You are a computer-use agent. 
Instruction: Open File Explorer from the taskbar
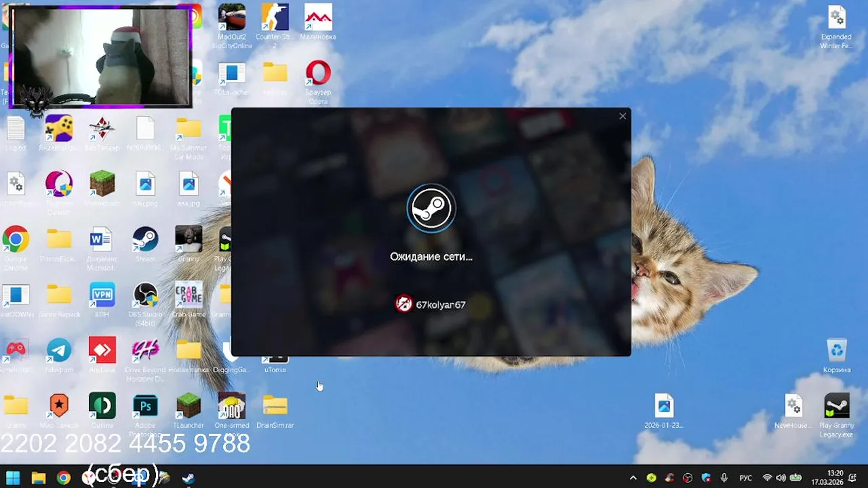coord(39,477)
